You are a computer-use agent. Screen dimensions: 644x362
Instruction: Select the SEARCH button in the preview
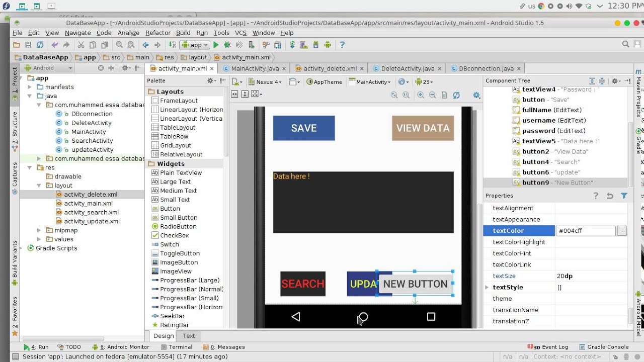tap(303, 284)
